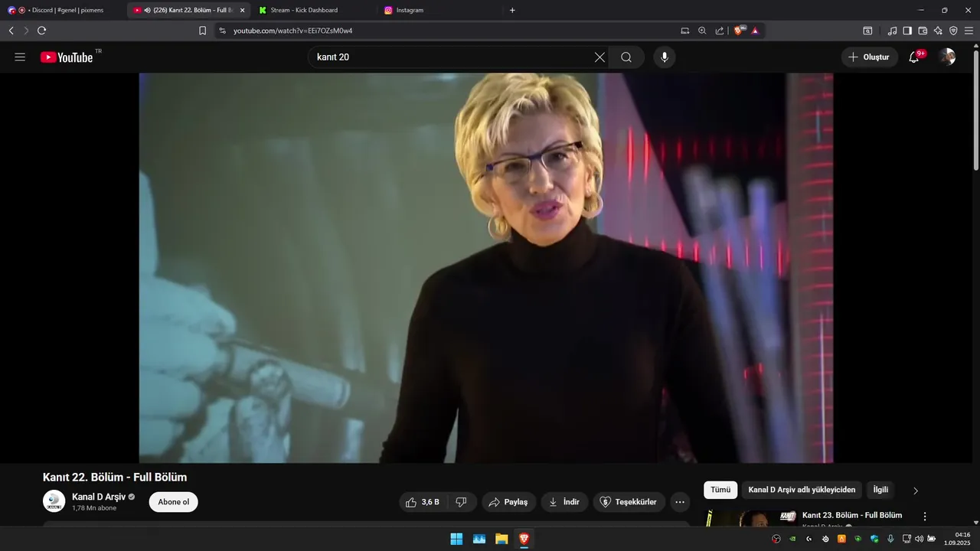Open YouTube notifications bell
The height and width of the screenshot is (551, 980).
pos(914,57)
